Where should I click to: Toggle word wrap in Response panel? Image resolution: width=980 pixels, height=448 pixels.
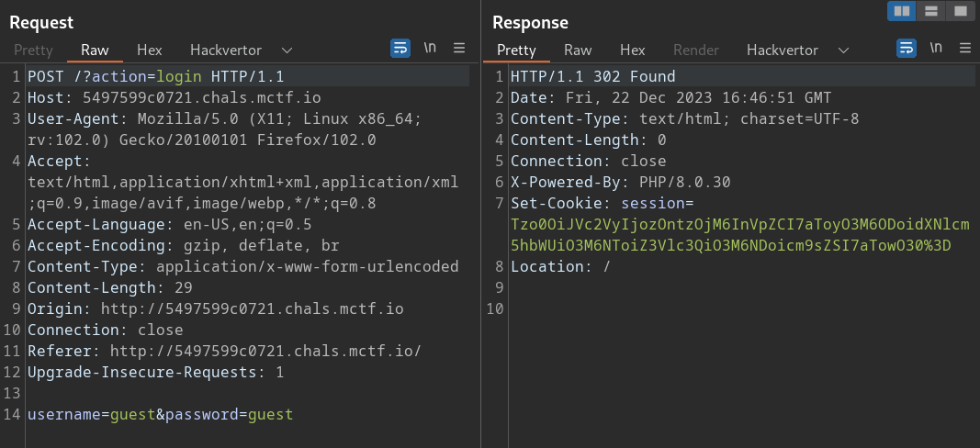click(x=907, y=49)
